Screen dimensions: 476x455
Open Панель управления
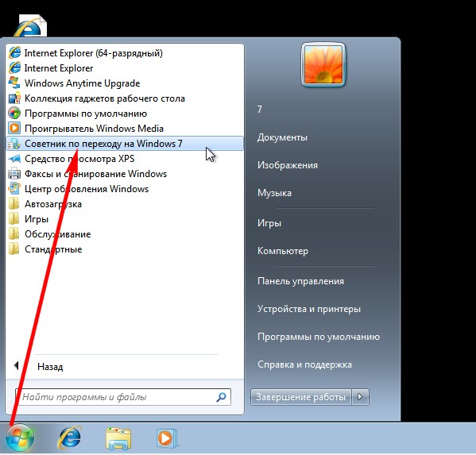[x=300, y=281]
